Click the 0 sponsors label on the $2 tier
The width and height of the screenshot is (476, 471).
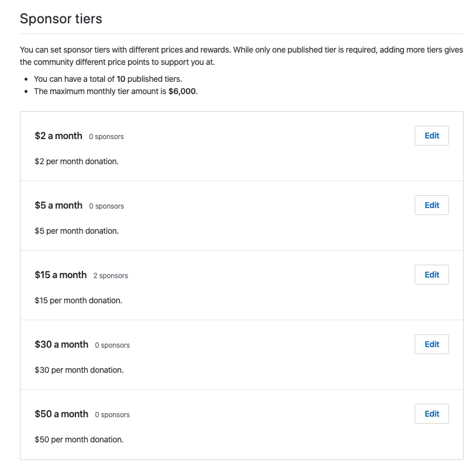(106, 136)
